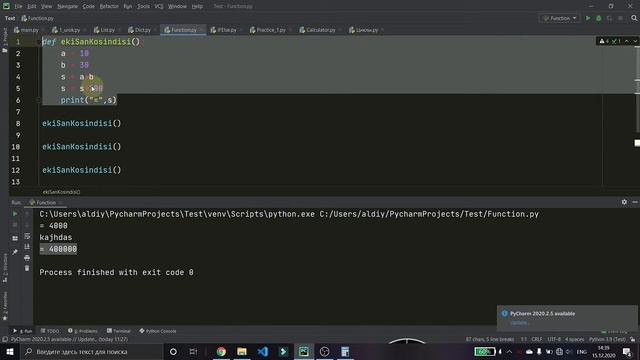Open View menu
The image size is (640, 360).
(47, 6)
